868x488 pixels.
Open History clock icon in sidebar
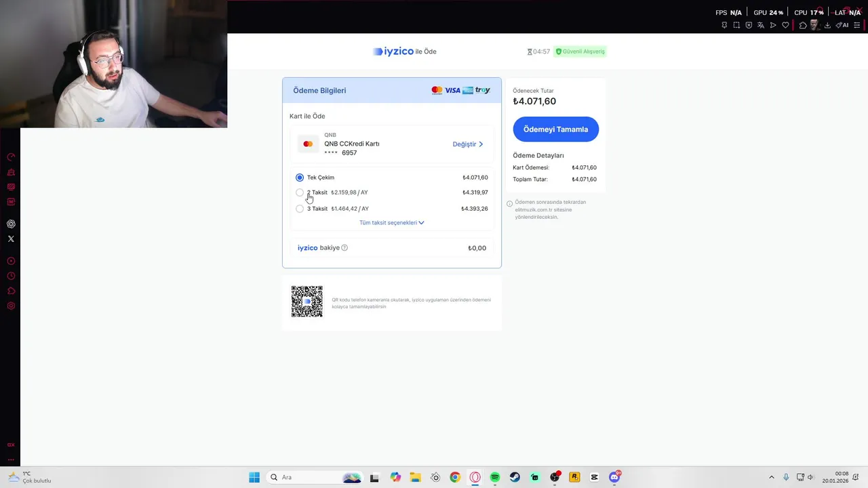(11, 276)
